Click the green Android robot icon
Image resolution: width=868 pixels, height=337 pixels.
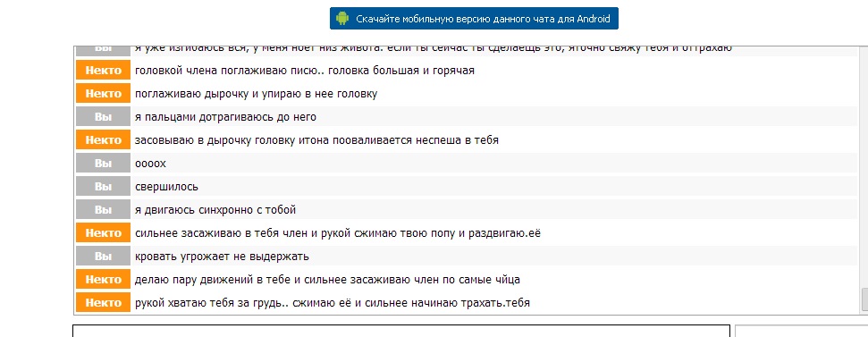[342, 18]
